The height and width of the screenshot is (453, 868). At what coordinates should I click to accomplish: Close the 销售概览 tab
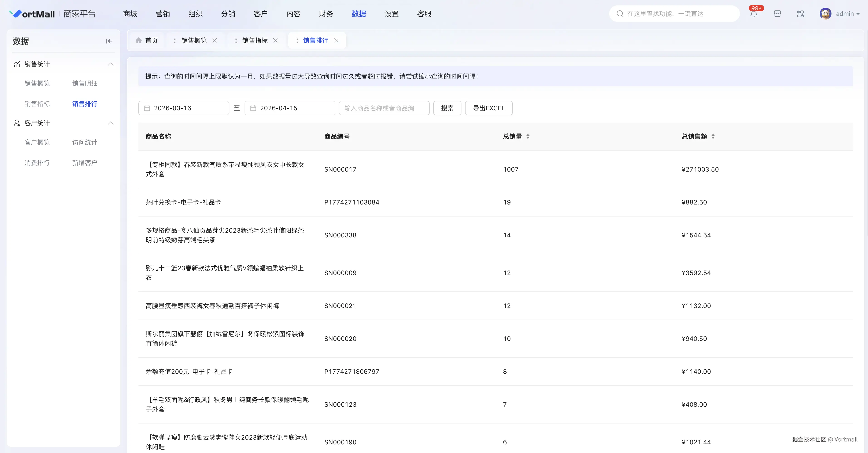click(215, 40)
